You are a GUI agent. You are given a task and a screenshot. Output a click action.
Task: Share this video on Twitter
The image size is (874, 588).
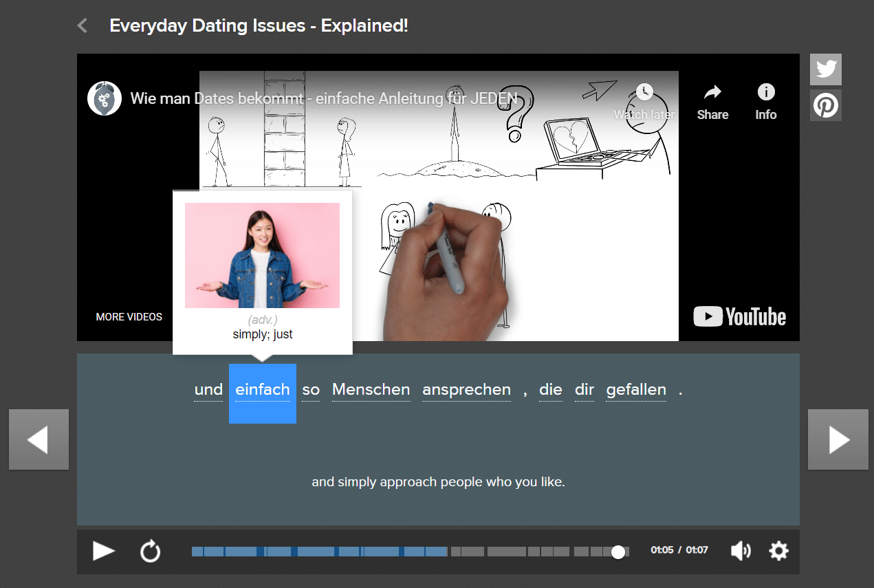[x=825, y=69]
